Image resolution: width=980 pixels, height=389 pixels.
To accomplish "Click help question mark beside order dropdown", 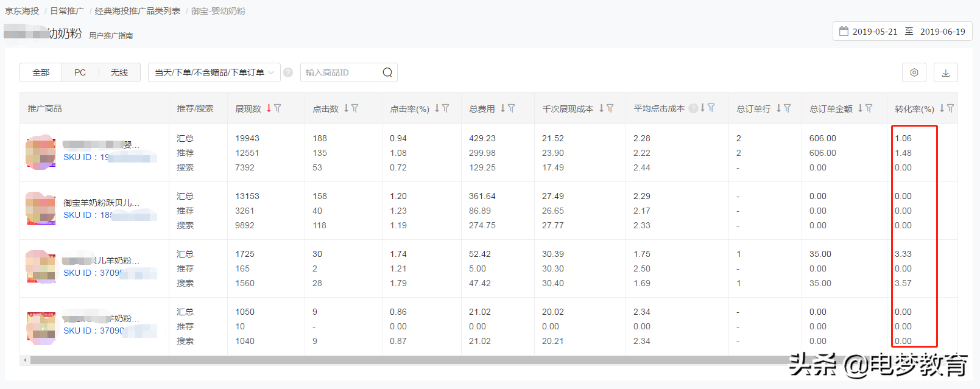I will pyautogui.click(x=288, y=72).
